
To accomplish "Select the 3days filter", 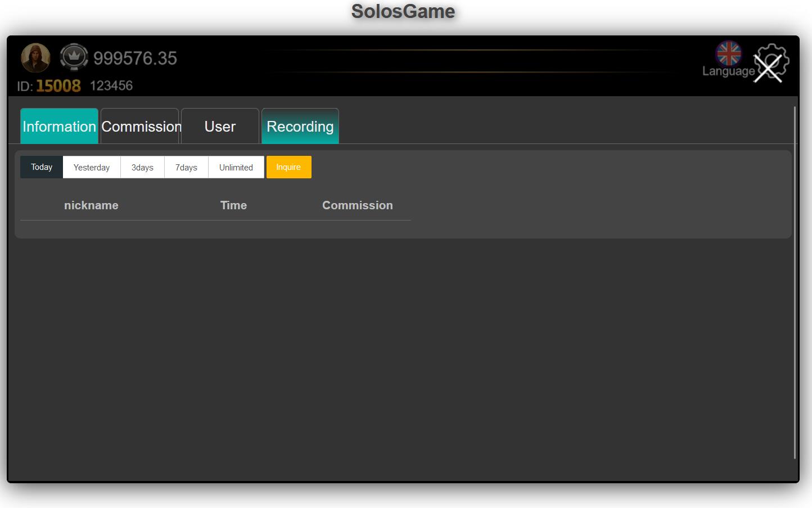I will [x=142, y=167].
